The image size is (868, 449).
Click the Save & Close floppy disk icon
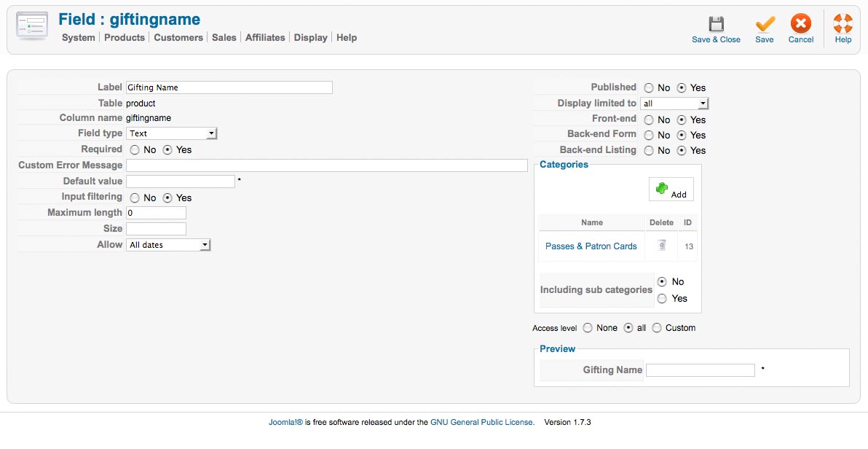(716, 24)
